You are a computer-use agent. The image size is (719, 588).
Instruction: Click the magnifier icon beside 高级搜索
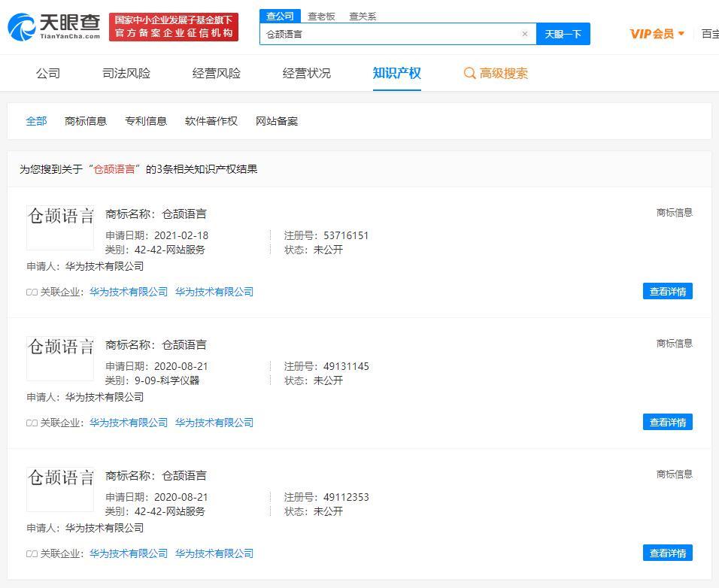pos(469,74)
